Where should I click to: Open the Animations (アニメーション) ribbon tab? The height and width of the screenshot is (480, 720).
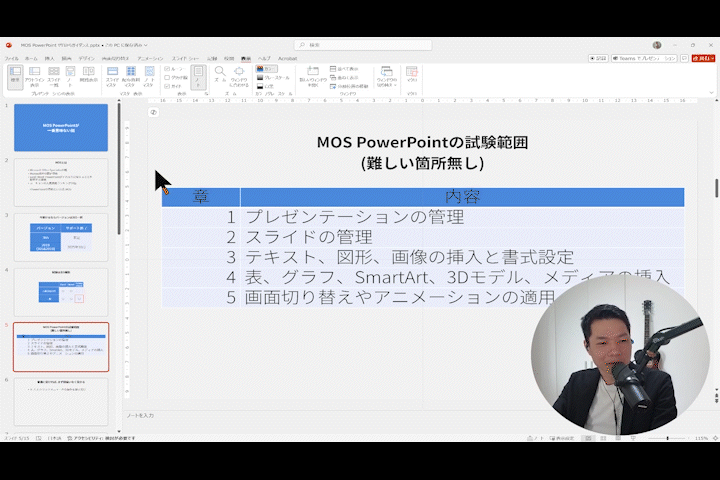[x=150, y=58]
